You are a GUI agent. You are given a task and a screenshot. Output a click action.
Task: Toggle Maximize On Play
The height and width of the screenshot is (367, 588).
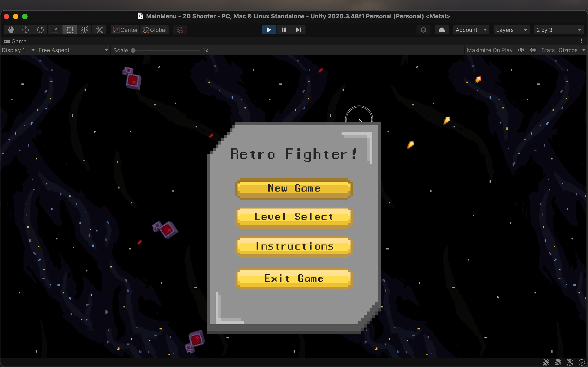(489, 50)
